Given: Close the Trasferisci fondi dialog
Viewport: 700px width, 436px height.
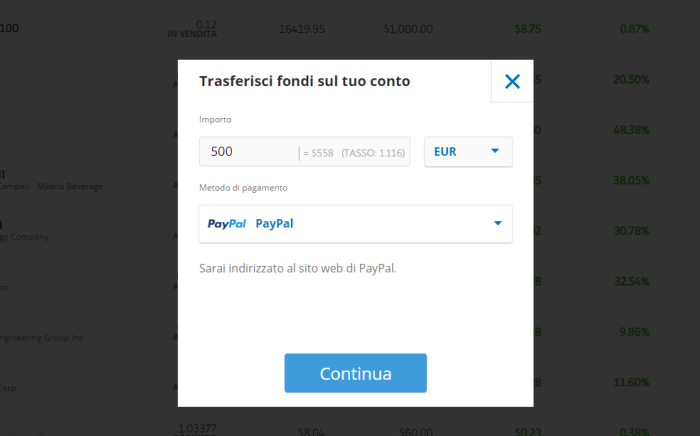Looking at the screenshot, I should point(512,81).
